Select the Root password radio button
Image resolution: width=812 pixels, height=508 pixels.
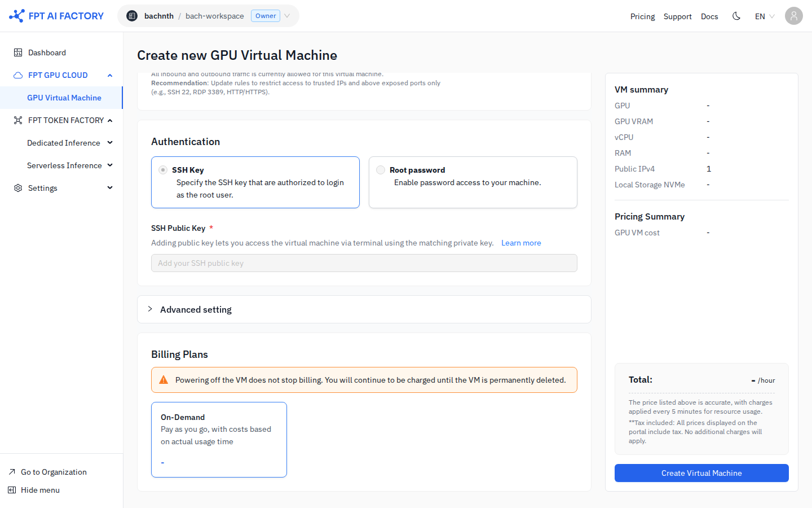(x=381, y=170)
